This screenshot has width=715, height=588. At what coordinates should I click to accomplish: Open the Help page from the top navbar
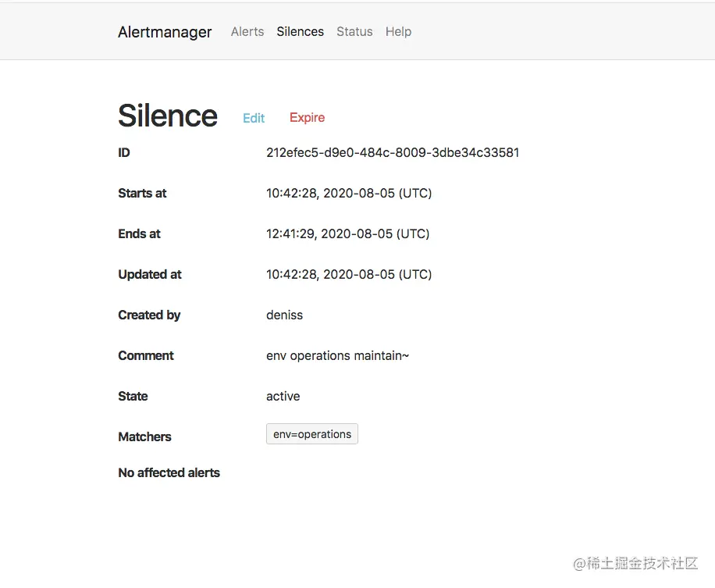(398, 31)
